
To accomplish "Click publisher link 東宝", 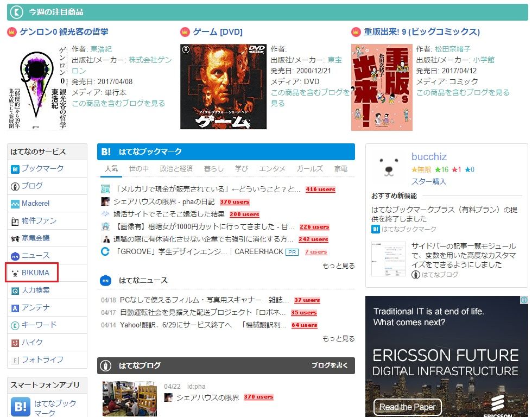I will coord(334,60).
